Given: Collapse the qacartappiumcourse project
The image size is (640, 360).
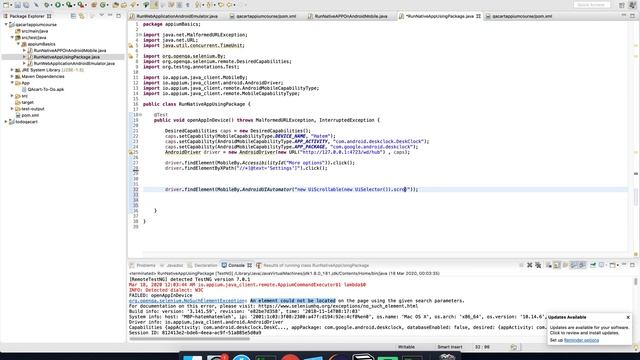Looking at the screenshot, I should coord(6,24).
